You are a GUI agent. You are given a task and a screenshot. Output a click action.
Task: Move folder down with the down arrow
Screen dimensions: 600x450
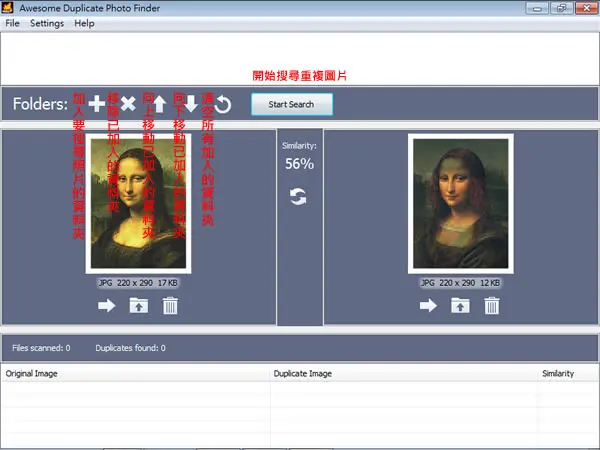[x=191, y=104]
